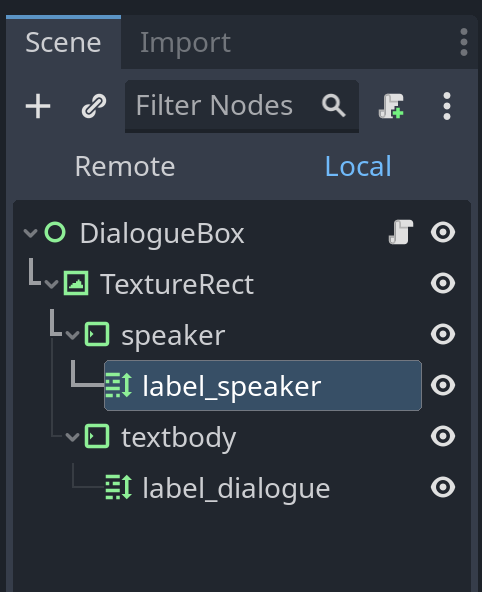Viewport: 482px width, 592px height.
Task: Hide the label_dialogue node
Action: coord(443,487)
